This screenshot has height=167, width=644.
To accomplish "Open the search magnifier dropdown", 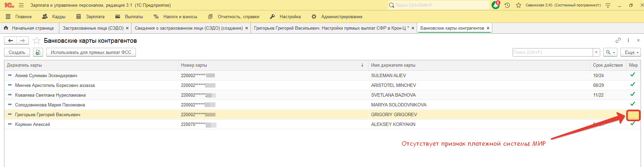I will [610, 52].
